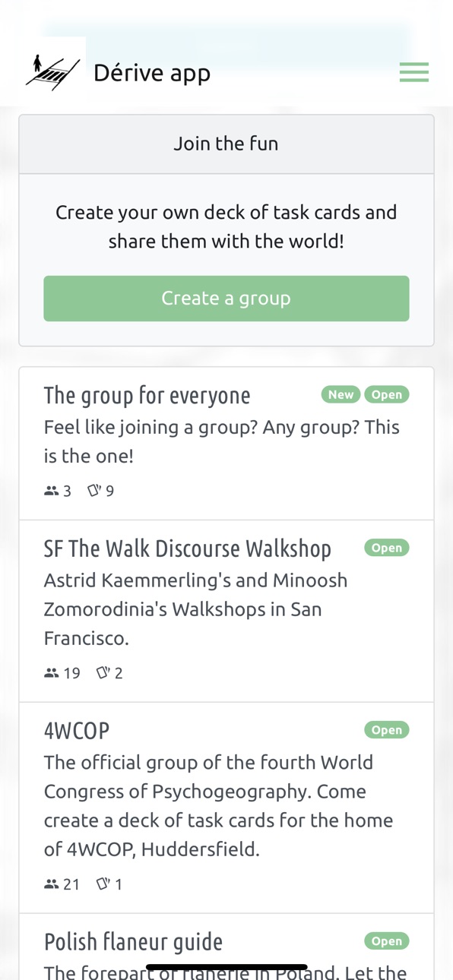Tap cards icon on SF Walkshop group
Screen dimensions: 453x980
pyautogui.click(x=103, y=673)
